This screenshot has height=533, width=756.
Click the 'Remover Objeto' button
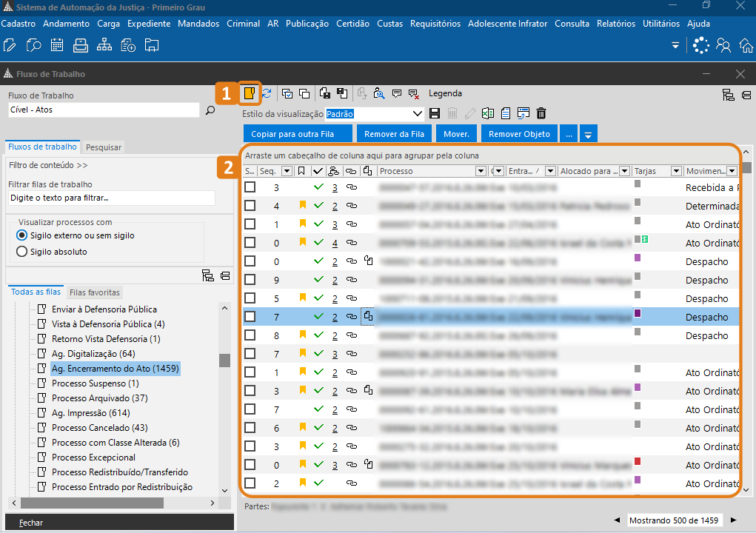pyautogui.click(x=519, y=134)
